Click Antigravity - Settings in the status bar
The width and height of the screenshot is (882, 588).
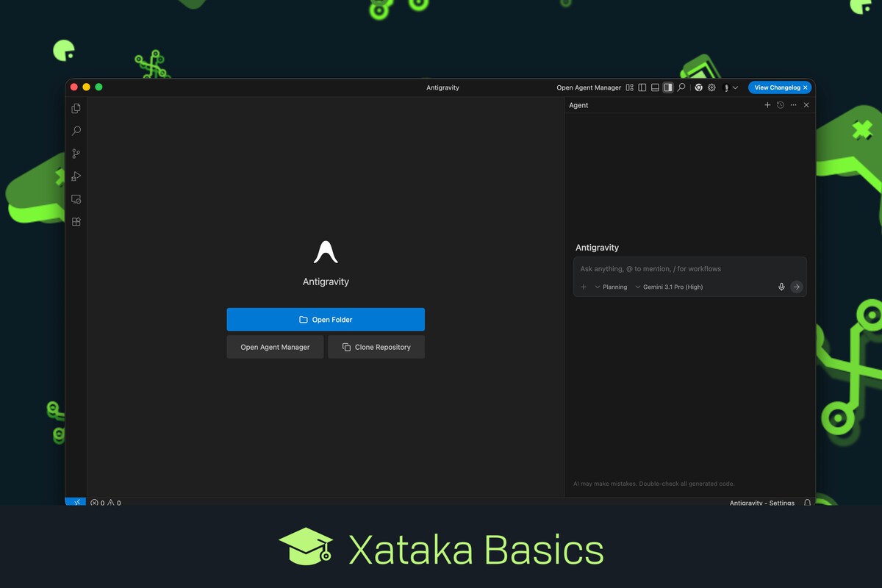point(761,503)
